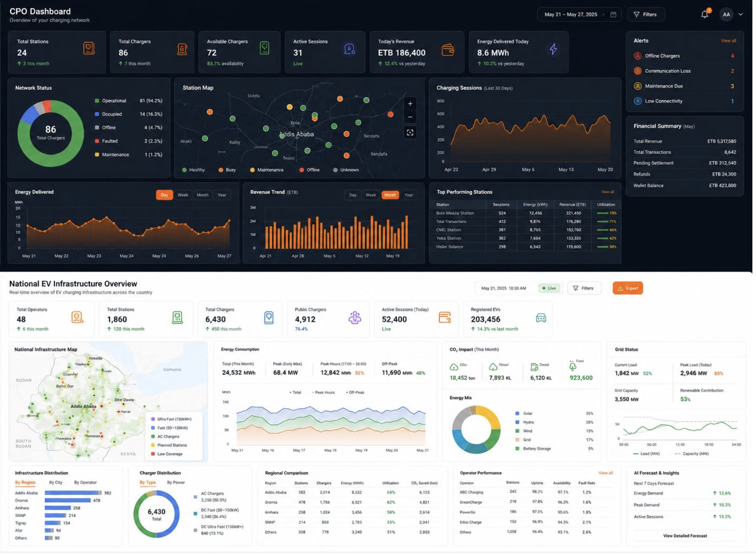Zoom in on the Station Map
The height and width of the screenshot is (554, 756).
[410, 104]
